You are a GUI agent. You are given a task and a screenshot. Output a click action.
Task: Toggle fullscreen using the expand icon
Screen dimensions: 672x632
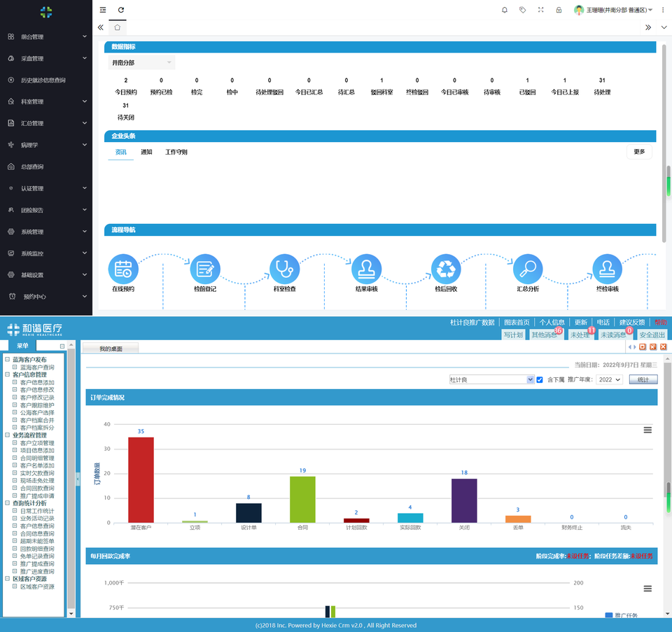[540, 10]
